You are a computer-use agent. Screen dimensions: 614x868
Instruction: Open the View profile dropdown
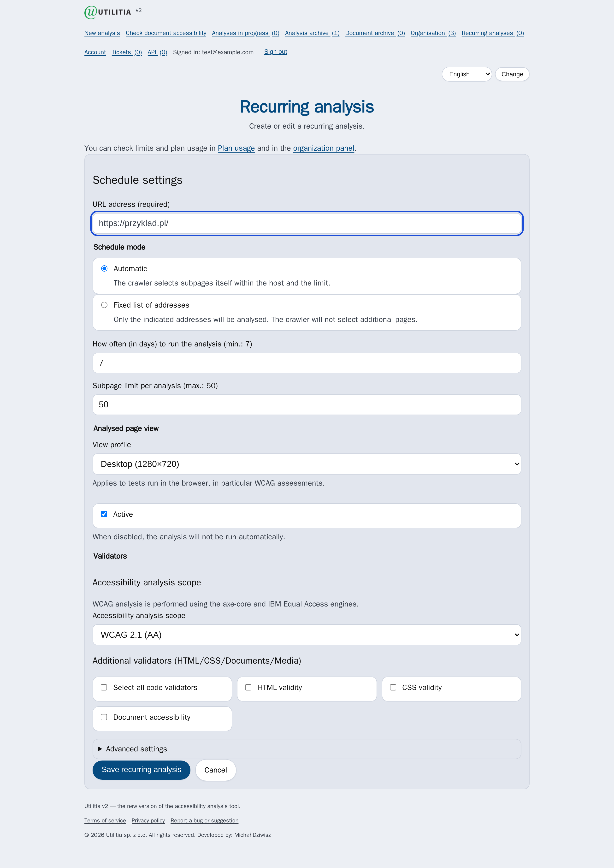point(307,464)
